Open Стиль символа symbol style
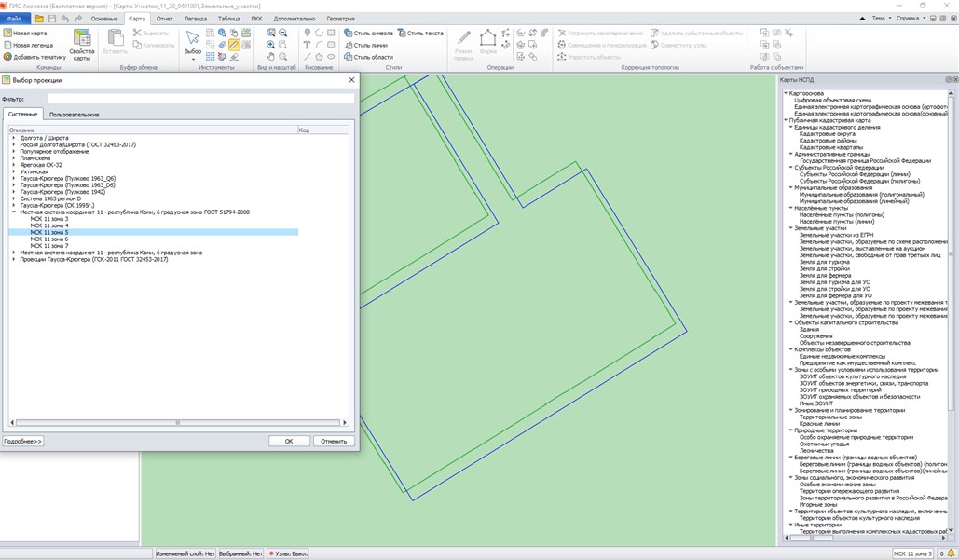Viewport: 959px width, 560px height. (x=368, y=33)
